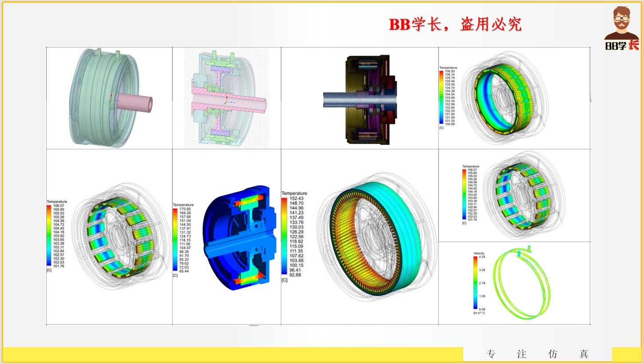This screenshot has height=364, width=643.
Task: Open the translucent green motor housing model image
Action: (110, 98)
